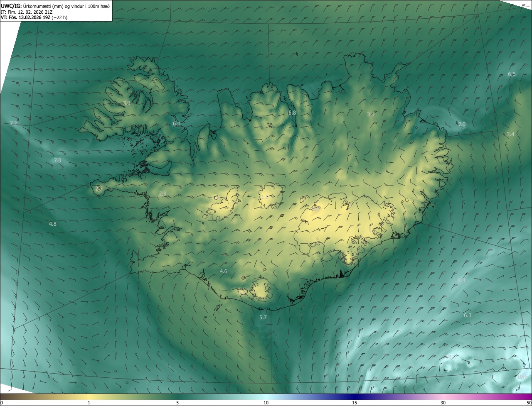Screen dimensions: 532x406
Task: Select the '5' tick on the color scale
Action: [177, 403]
